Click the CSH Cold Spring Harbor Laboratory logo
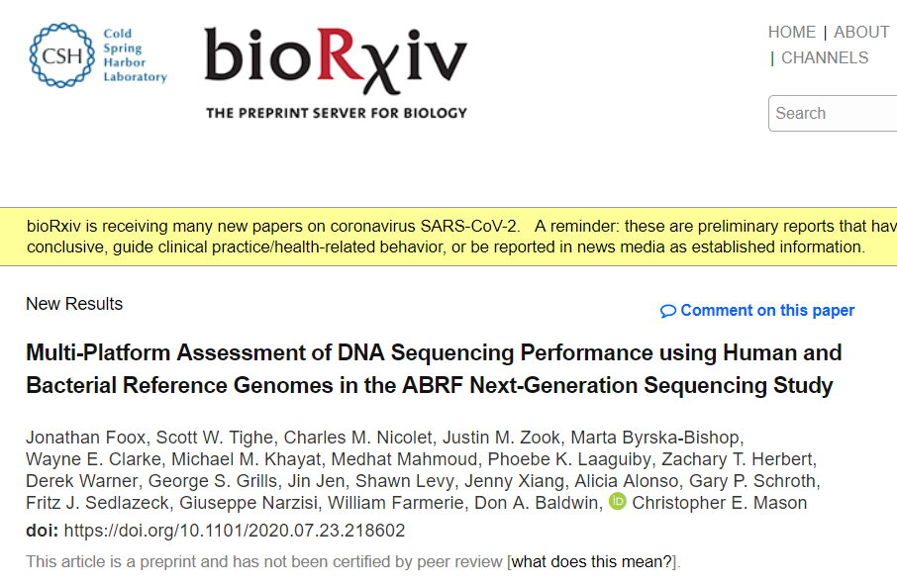Screen dimensions: 897x588 tap(98, 55)
